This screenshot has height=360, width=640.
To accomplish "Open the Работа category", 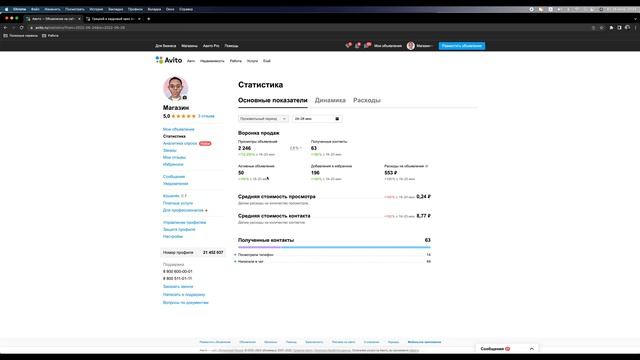I will (x=236, y=61).
